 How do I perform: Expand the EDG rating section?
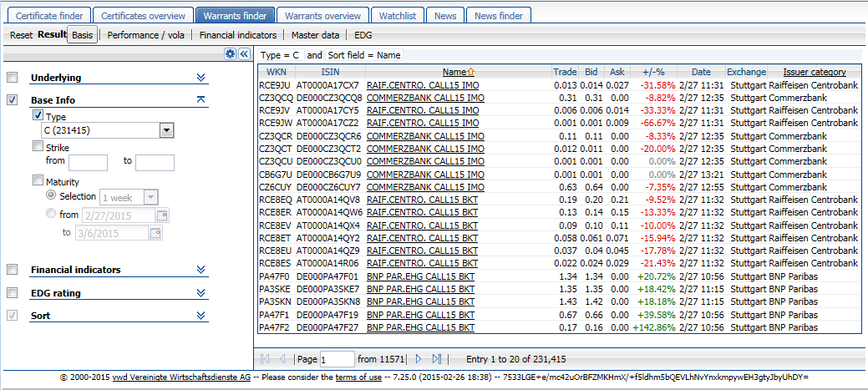pyautogui.click(x=201, y=292)
